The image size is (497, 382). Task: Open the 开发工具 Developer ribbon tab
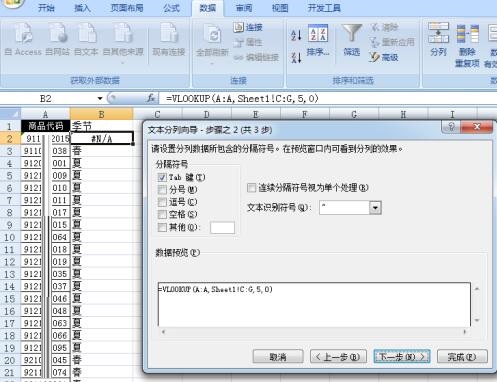324,8
